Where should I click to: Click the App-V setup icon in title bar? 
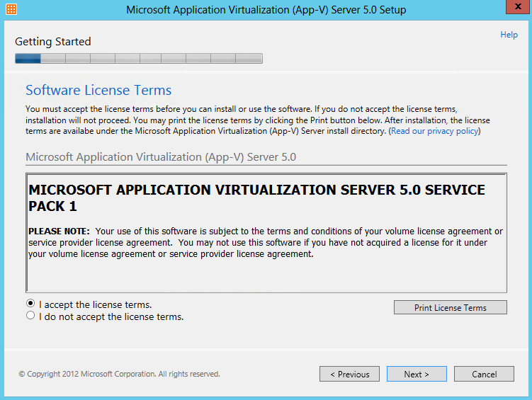pos(11,9)
